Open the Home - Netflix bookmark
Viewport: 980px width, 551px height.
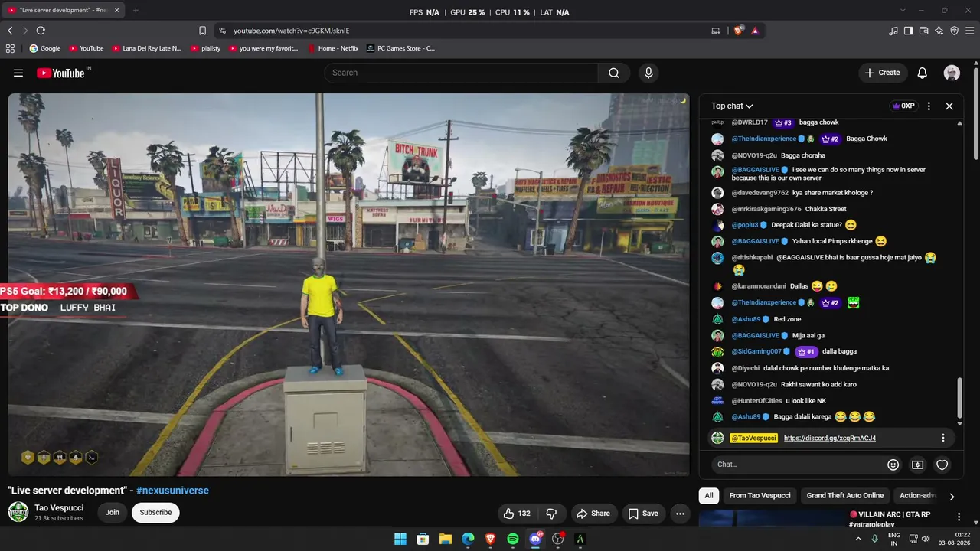coord(333,48)
